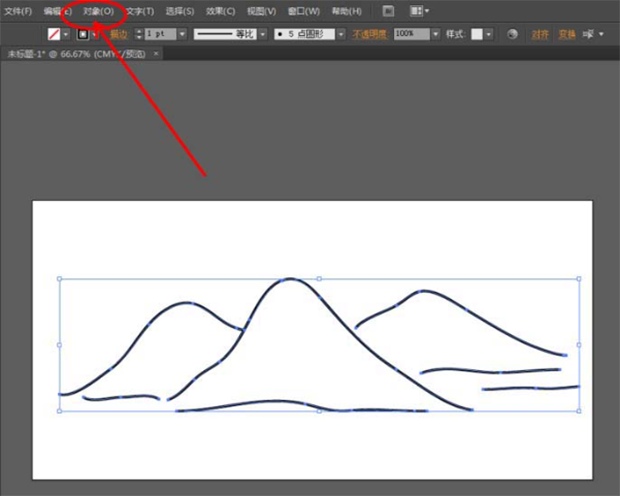Expand the control bar options arrow
The width and height of the screenshot is (620, 496).
[601, 34]
